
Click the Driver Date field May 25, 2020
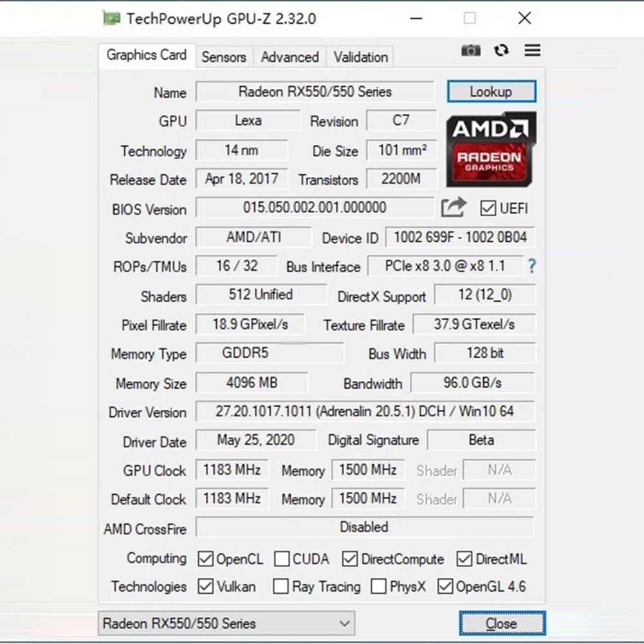(x=256, y=440)
